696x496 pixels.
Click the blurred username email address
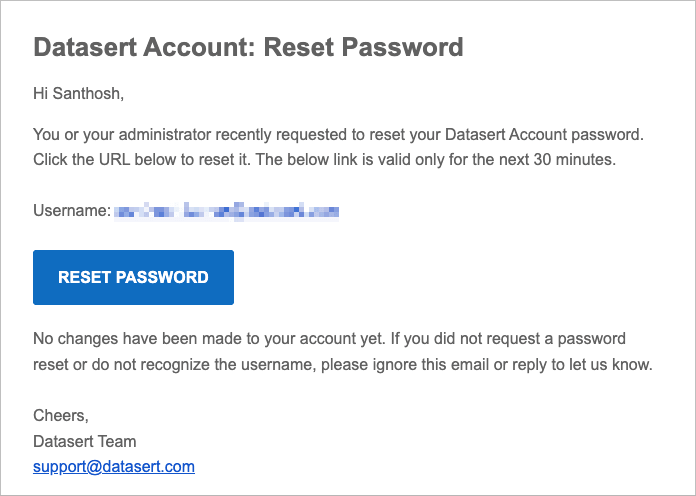[x=226, y=211]
